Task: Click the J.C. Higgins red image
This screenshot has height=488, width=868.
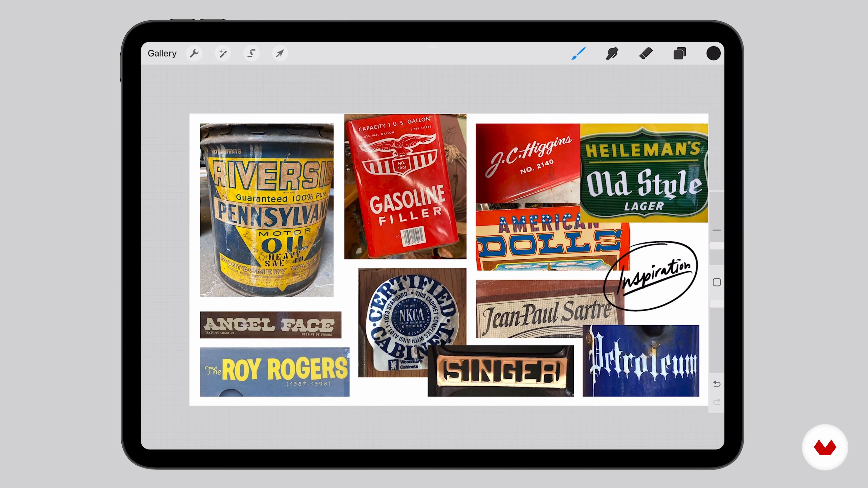Action: point(528,163)
